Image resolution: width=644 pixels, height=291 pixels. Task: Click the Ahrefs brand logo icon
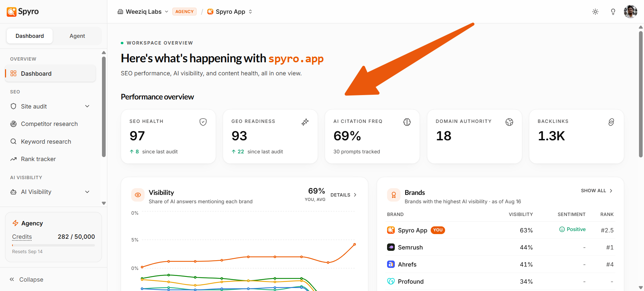(x=391, y=264)
